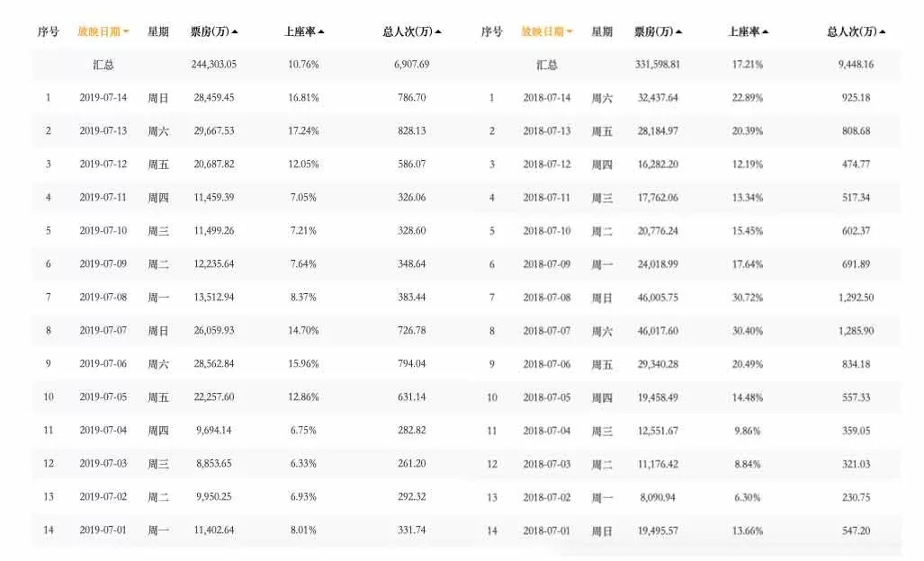Select seat rate 8.84%
This screenshot has height=561, width=924.
748,464
